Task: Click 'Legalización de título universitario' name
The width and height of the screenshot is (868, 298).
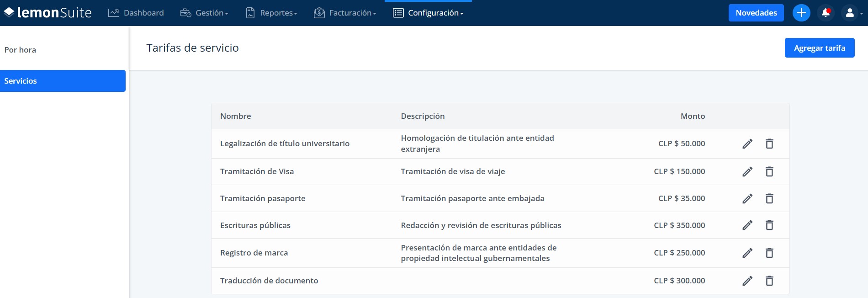Action: (x=285, y=144)
